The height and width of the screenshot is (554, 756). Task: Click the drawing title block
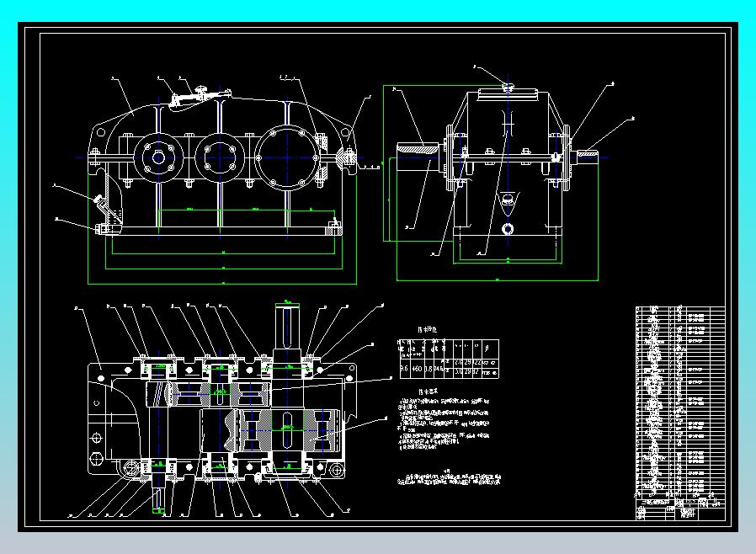[x=680, y=509]
